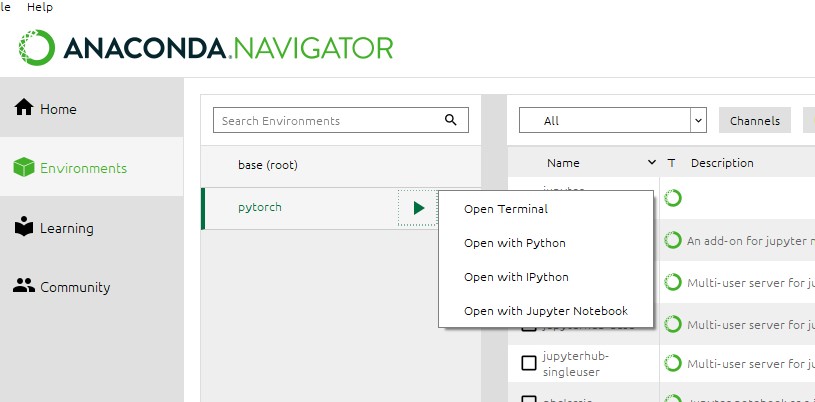
Task: Choose Open with Python
Action: [x=546, y=243]
